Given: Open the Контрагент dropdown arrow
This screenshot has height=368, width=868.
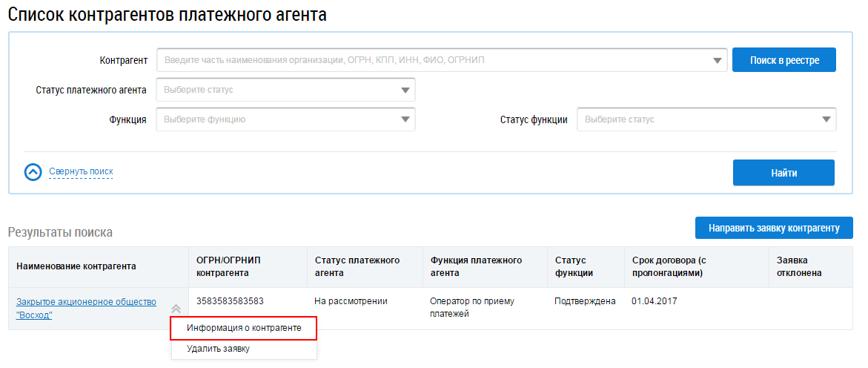Looking at the screenshot, I should [x=717, y=61].
